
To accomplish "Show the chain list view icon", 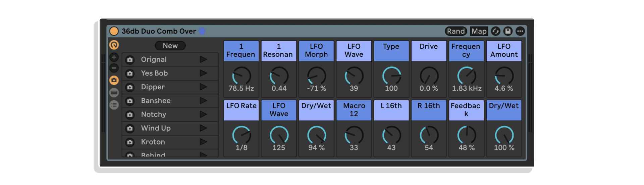I will [x=114, y=93].
